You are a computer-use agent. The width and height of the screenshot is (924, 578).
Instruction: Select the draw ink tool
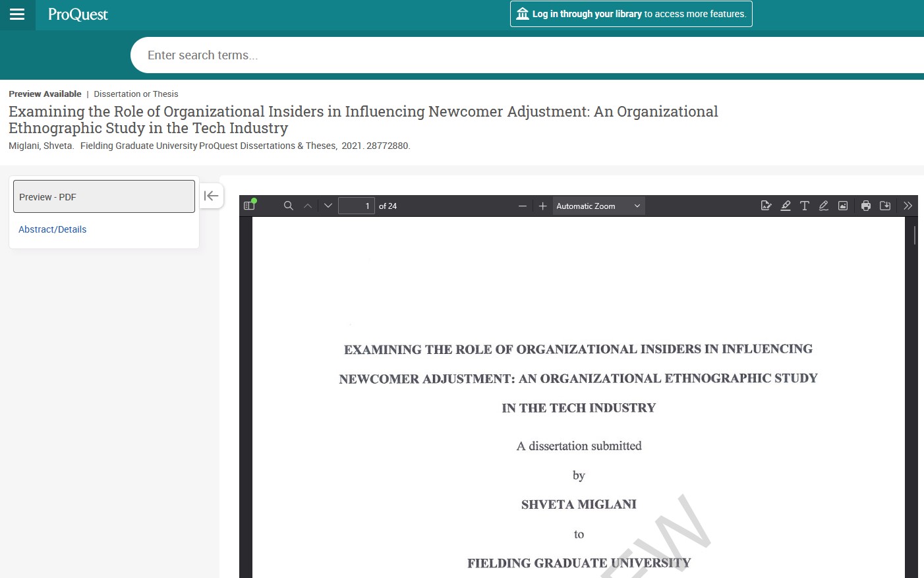point(824,206)
